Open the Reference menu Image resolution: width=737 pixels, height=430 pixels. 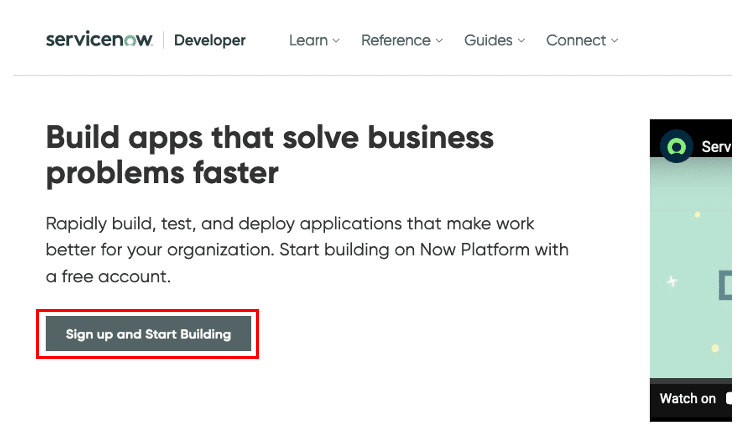point(402,40)
